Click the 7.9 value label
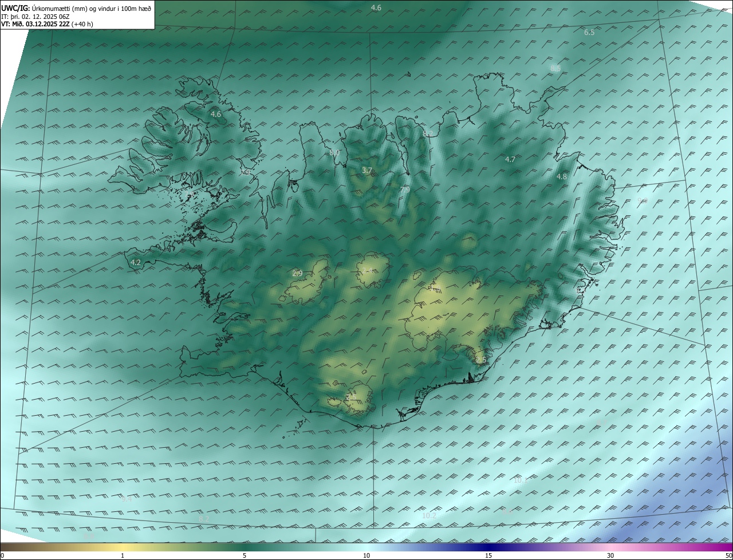 tap(404, 190)
